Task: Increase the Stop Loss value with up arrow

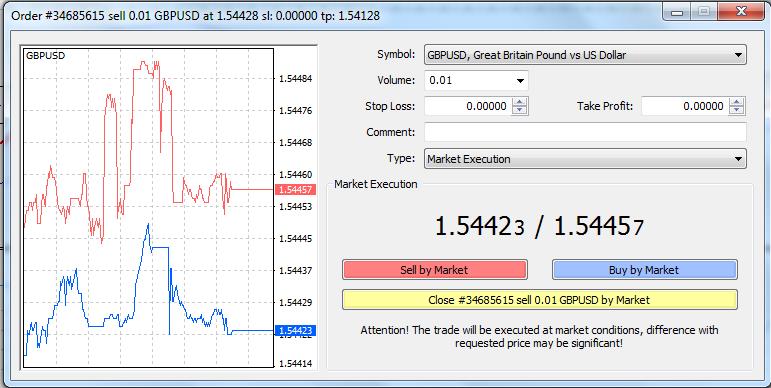Action: coord(520,102)
